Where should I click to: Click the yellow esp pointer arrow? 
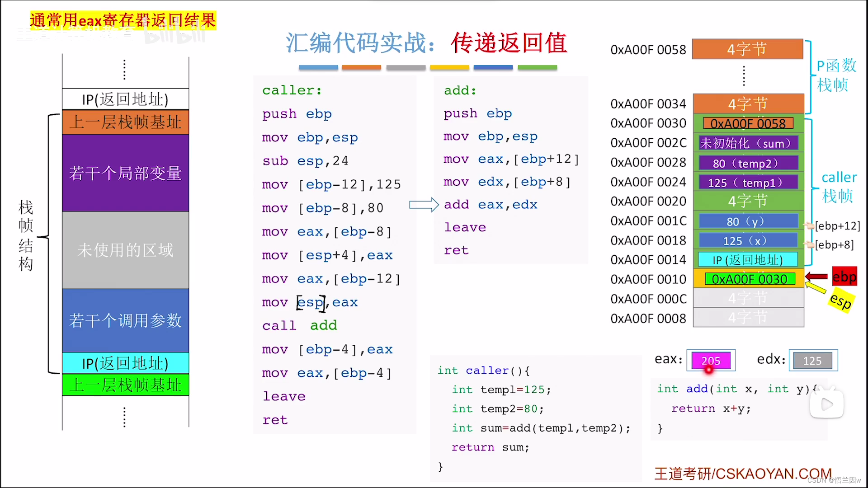coord(816,288)
